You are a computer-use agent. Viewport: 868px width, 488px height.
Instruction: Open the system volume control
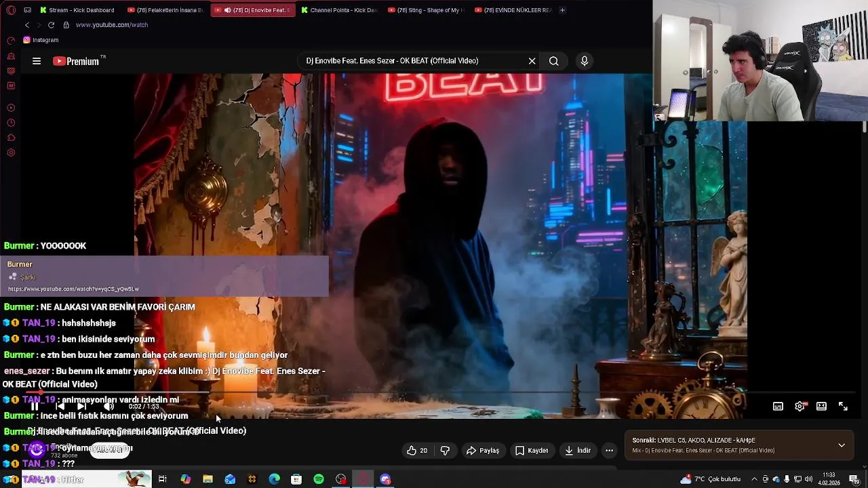tap(809, 479)
